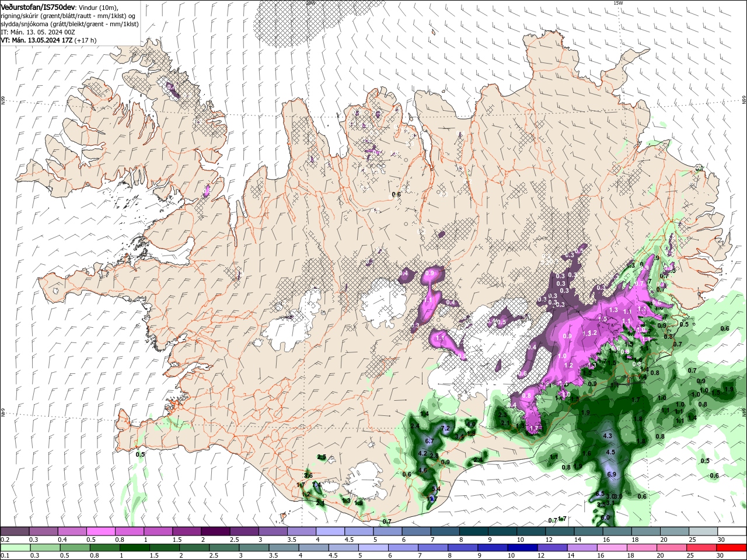This screenshot has width=747, height=560.
Task: Click the 2.5 rain value on the map
Action: click(322, 457)
